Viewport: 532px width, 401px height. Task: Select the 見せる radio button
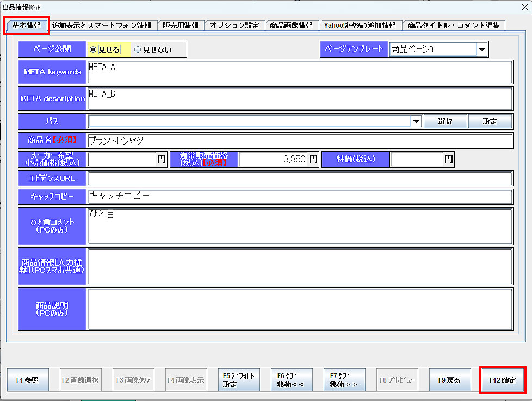[93, 49]
